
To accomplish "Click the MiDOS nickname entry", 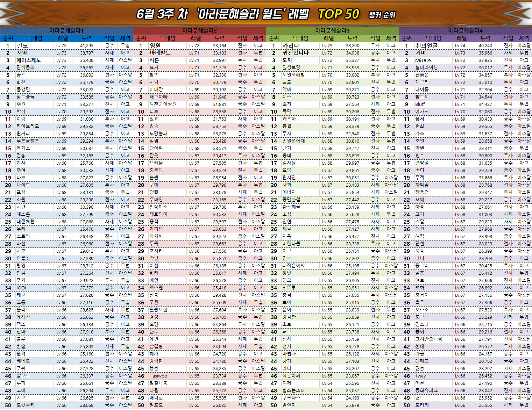I will pyautogui.click(x=423, y=60).
